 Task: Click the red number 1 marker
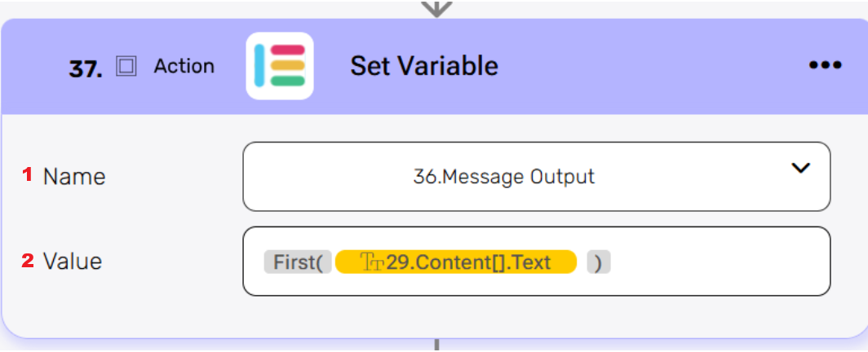click(x=27, y=175)
